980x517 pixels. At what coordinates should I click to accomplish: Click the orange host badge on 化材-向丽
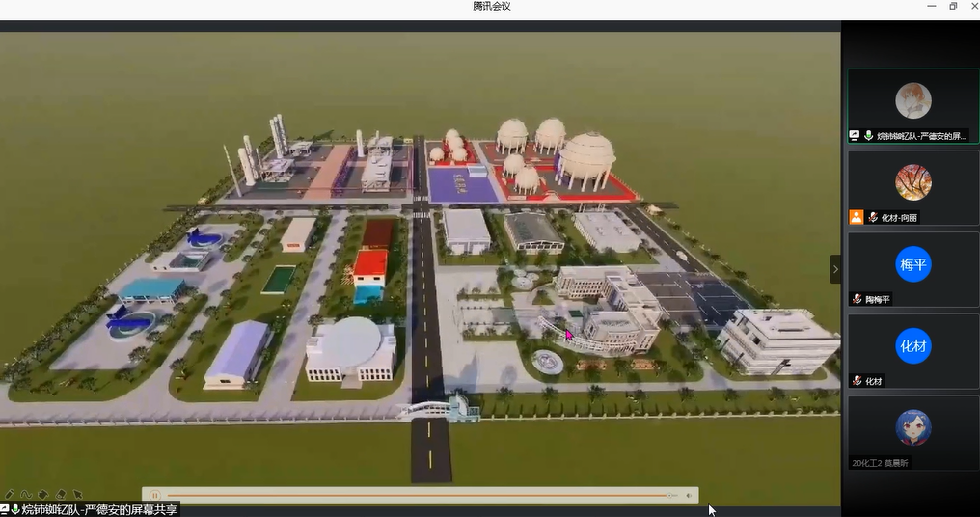(857, 217)
